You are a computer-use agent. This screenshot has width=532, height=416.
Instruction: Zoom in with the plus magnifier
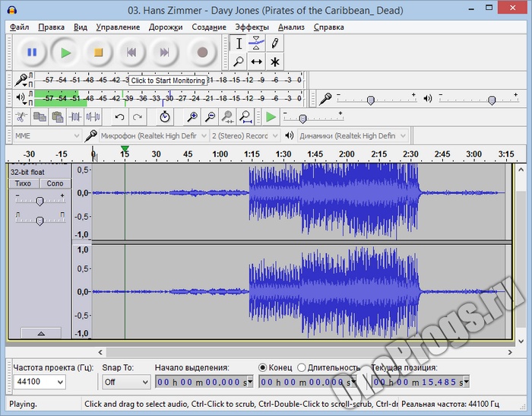point(192,117)
